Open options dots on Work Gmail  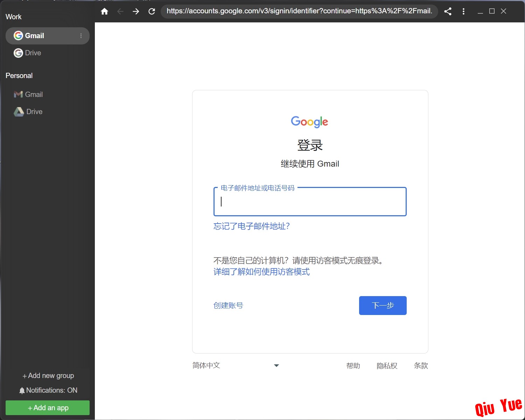[x=81, y=36]
